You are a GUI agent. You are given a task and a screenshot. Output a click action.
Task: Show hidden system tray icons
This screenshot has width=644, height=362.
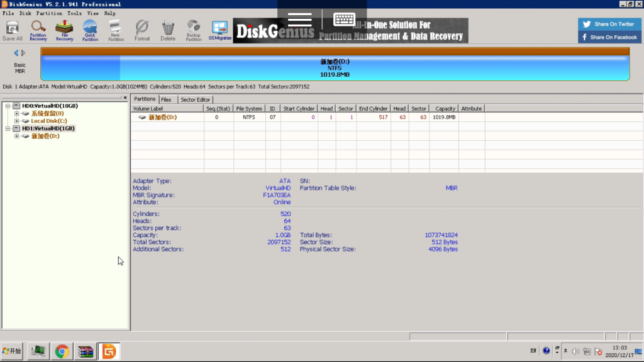click(565, 351)
